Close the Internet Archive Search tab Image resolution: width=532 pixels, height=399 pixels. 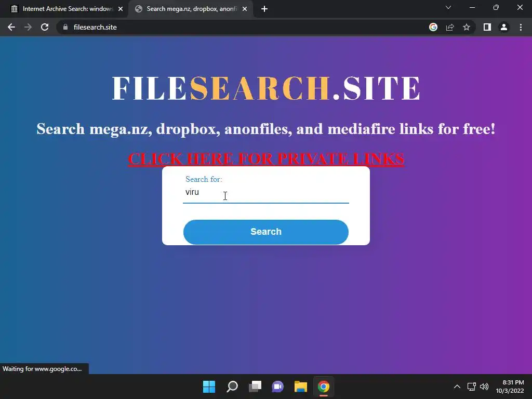(121, 9)
